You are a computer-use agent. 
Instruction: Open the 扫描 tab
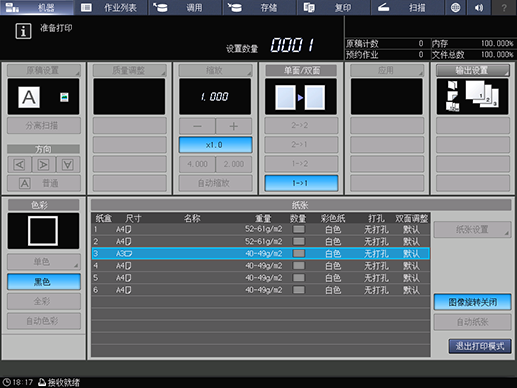407,7
